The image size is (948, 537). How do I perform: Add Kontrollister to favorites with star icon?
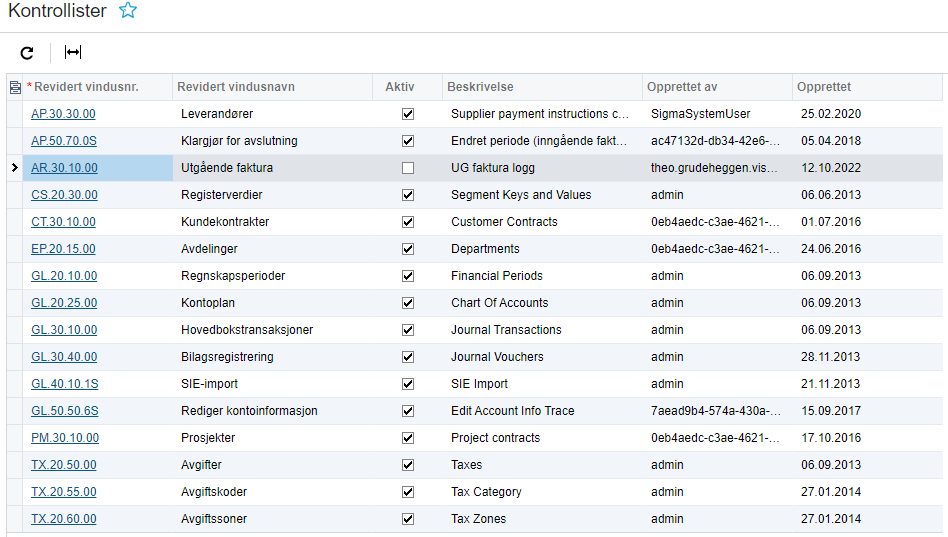128,10
